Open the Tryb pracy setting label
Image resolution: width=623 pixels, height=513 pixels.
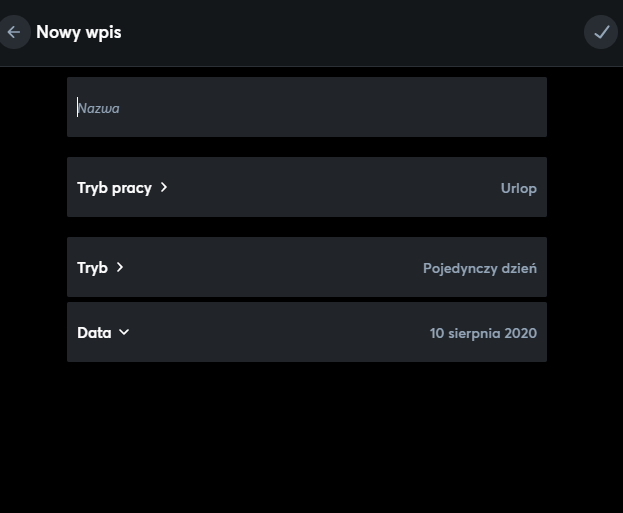click(114, 188)
